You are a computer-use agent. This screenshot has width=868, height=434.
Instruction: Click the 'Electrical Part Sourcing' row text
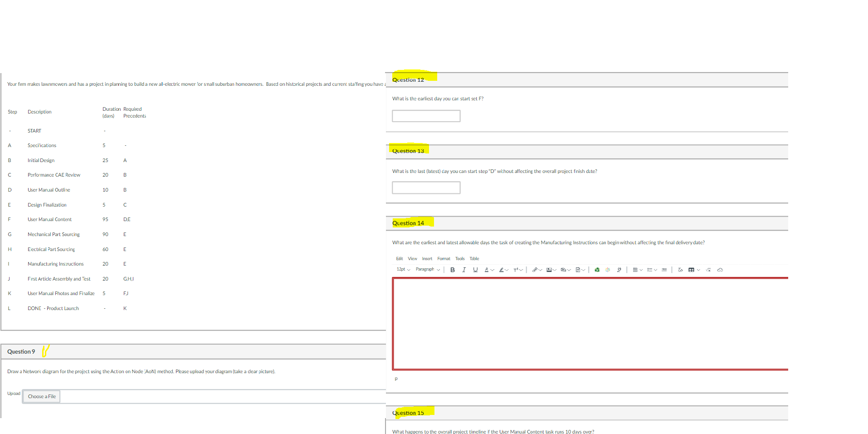point(51,250)
